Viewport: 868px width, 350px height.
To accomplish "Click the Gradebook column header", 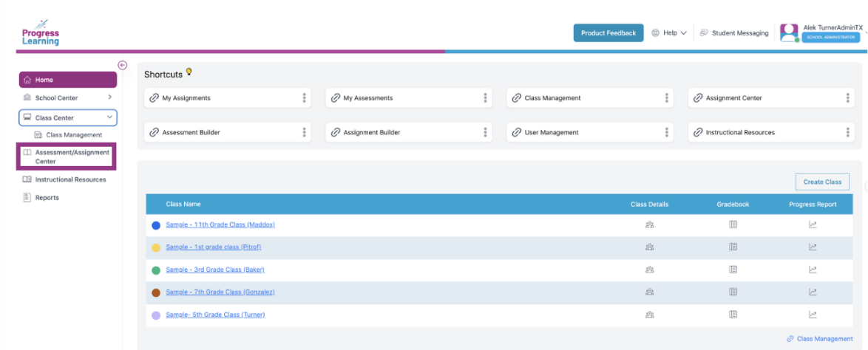I will click(733, 204).
